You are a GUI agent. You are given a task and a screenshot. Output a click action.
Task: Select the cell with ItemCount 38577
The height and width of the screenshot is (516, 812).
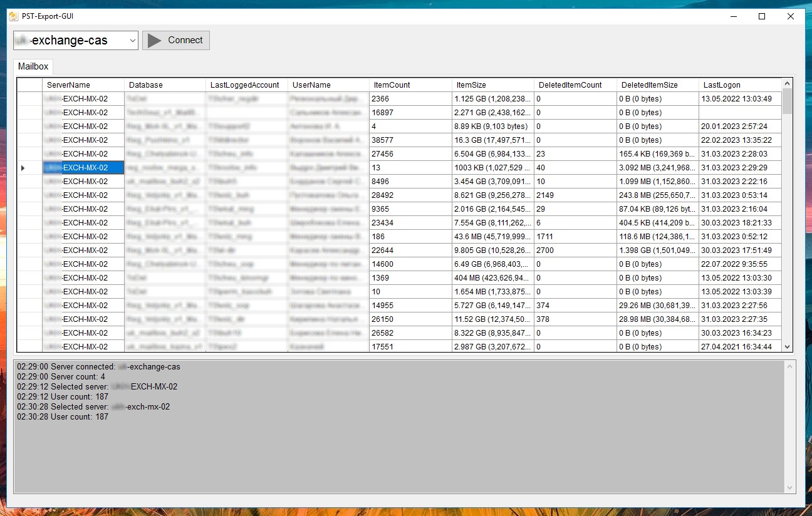pos(410,140)
